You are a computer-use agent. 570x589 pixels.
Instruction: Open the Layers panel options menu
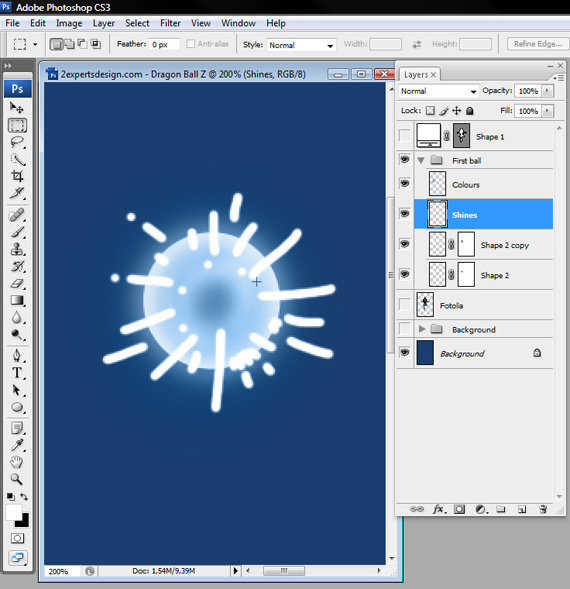point(560,78)
